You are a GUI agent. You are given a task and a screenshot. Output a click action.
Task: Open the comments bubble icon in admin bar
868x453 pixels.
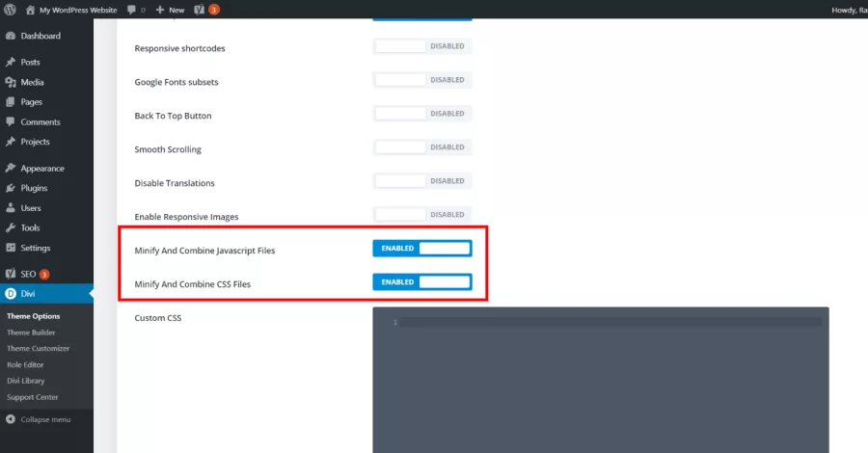[131, 10]
